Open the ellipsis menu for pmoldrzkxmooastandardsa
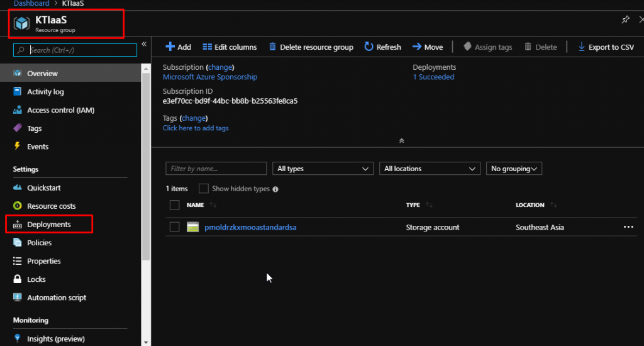Image resolution: width=644 pixels, height=346 pixels. [x=628, y=227]
